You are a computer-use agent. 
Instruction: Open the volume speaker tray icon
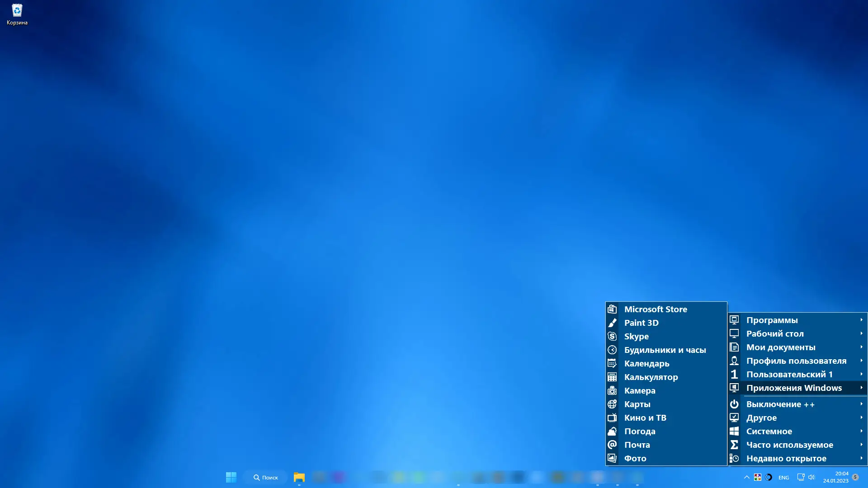811,477
